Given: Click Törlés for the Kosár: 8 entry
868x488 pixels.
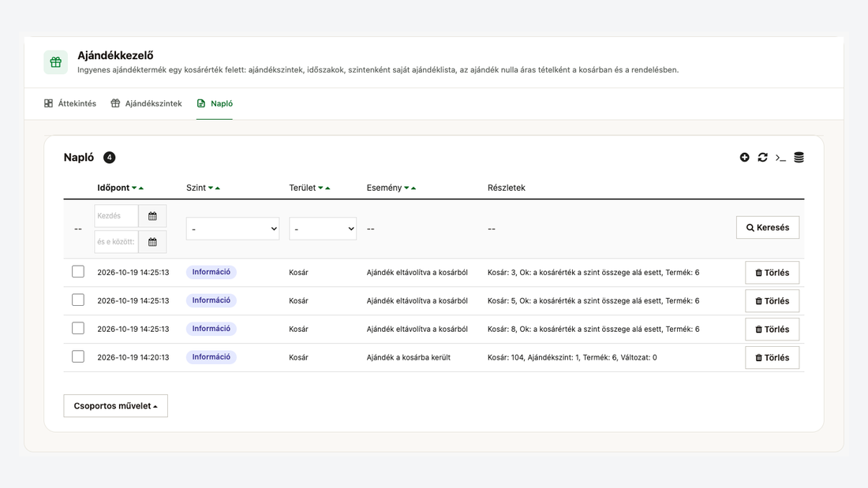Looking at the screenshot, I should click(773, 330).
